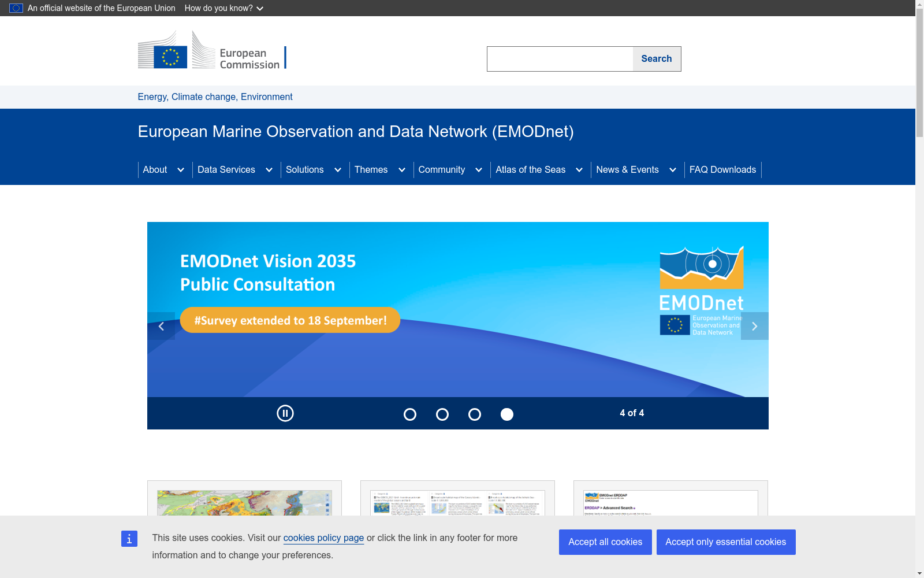
Task: Open the Data Services menu item
Action: tap(226, 170)
